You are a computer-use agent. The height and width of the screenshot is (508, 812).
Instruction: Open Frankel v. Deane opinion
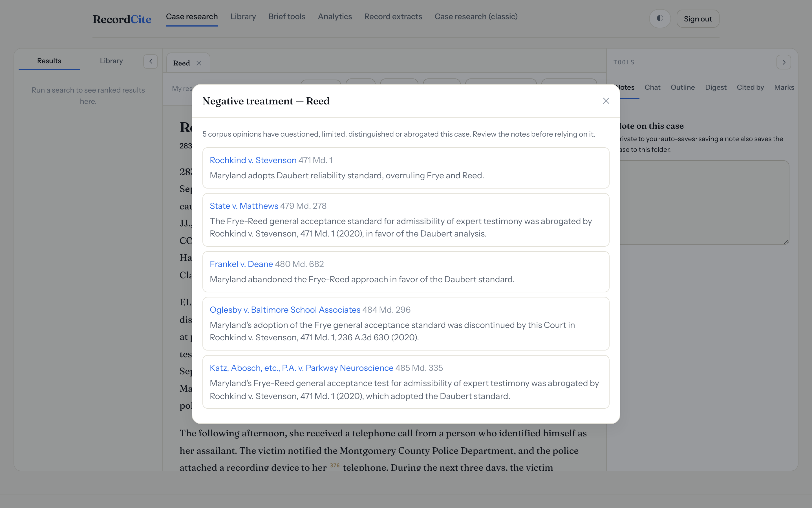241,264
